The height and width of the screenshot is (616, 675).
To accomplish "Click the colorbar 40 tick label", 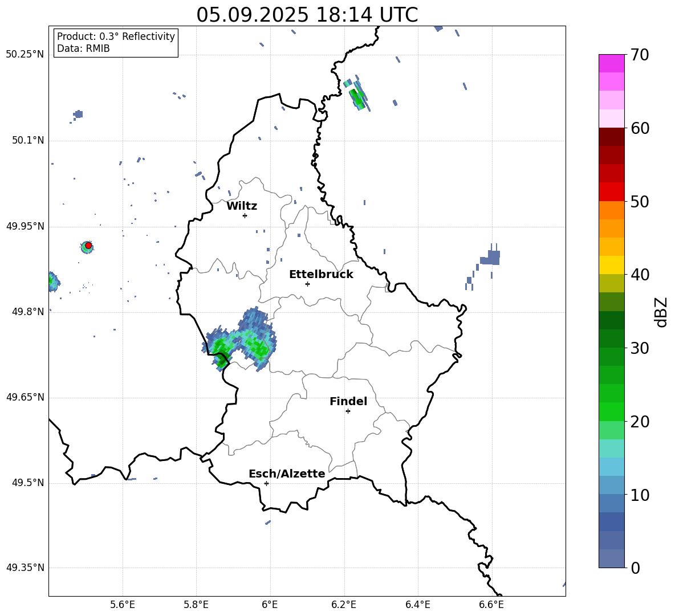I will pos(640,275).
